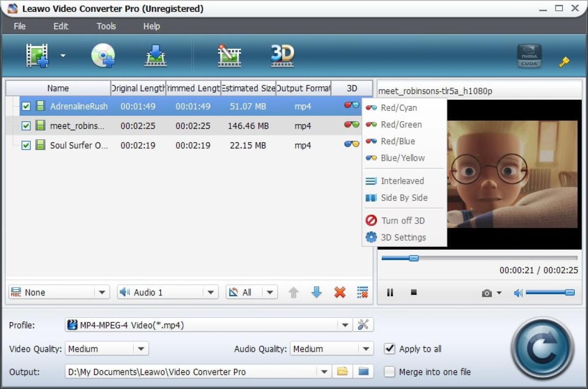
Task: Open the Tools menu
Action: [106, 26]
